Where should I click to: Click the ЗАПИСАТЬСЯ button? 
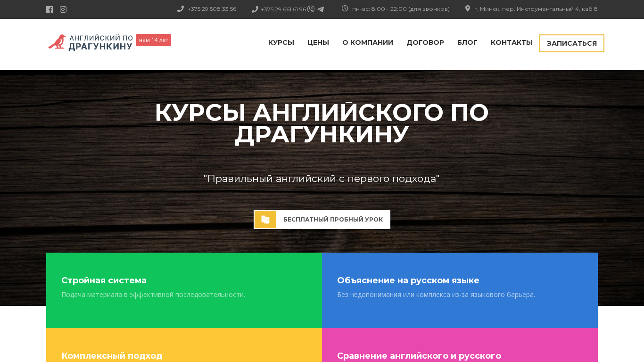(x=572, y=43)
